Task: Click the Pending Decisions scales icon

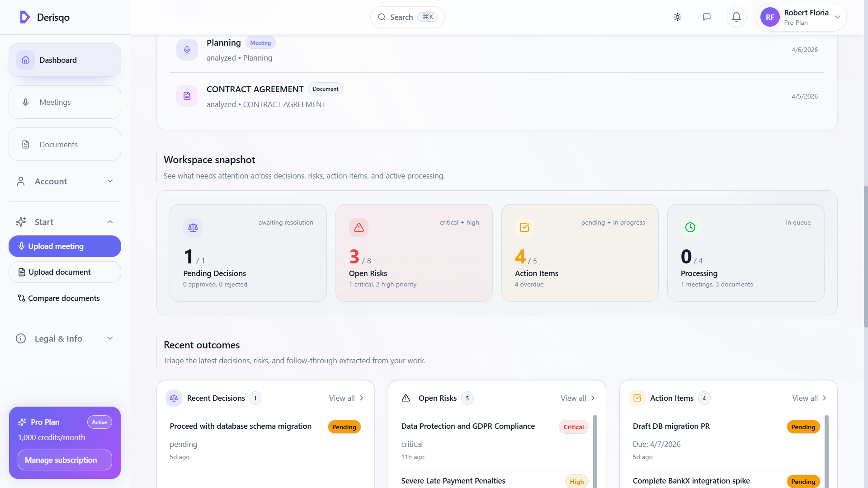Action: tap(193, 227)
